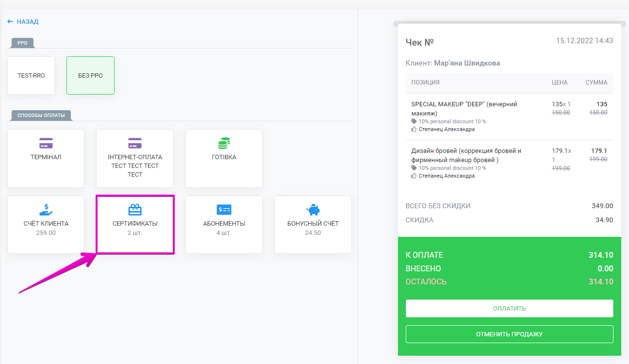Click the subscriptions count 4 шт.
The height and width of the screenshot is (364, 629).
click(224, 233)
